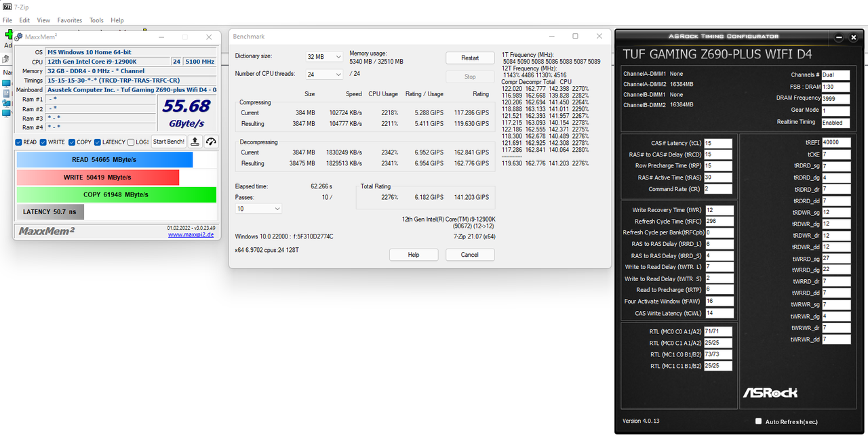Uncheck the COPY checkbox in MaxxMem
Image resolution: width=868 pixels, height=437 pixels.
coord(71,142)
